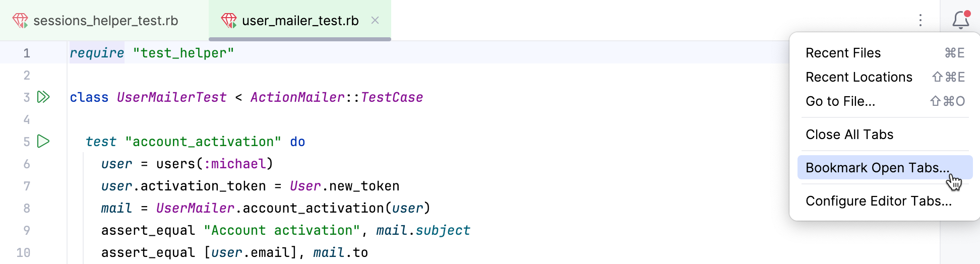Choose Close All Tabs

849,135
